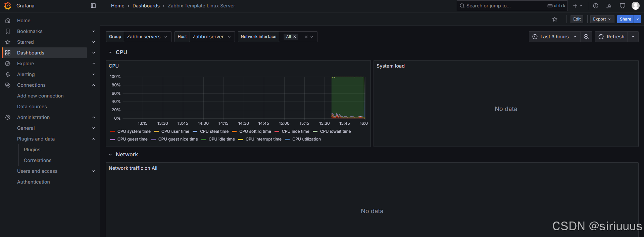Open the Export dropdown
This screenshot has width=644, height=237.
[x=602, y=19]
